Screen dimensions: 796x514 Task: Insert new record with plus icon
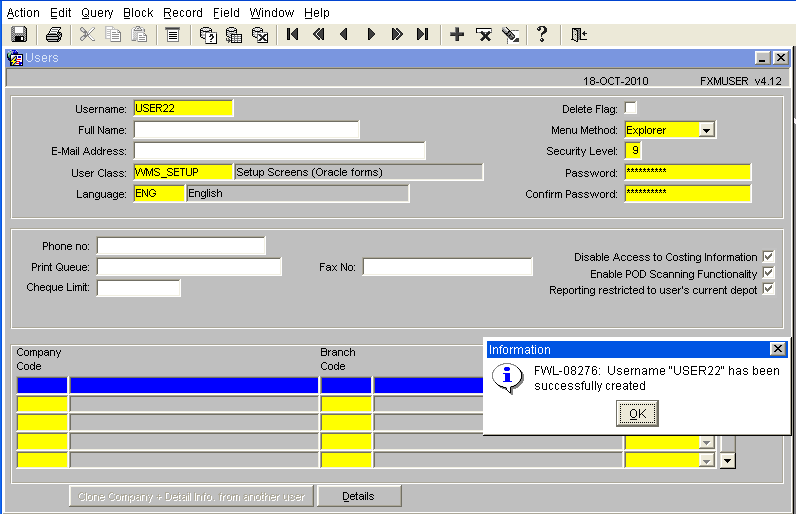click(457, 35)
